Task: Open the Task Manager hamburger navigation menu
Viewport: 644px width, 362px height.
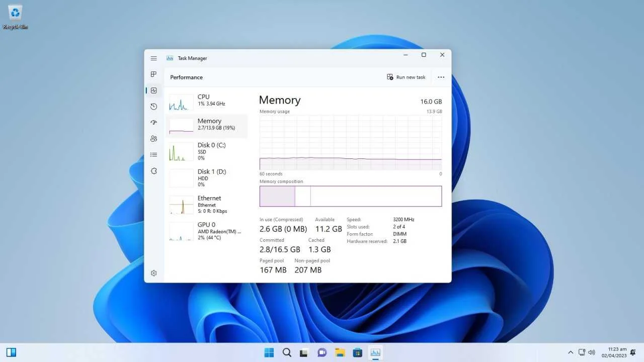Action: pyautogui.click(x=153, y=58)
